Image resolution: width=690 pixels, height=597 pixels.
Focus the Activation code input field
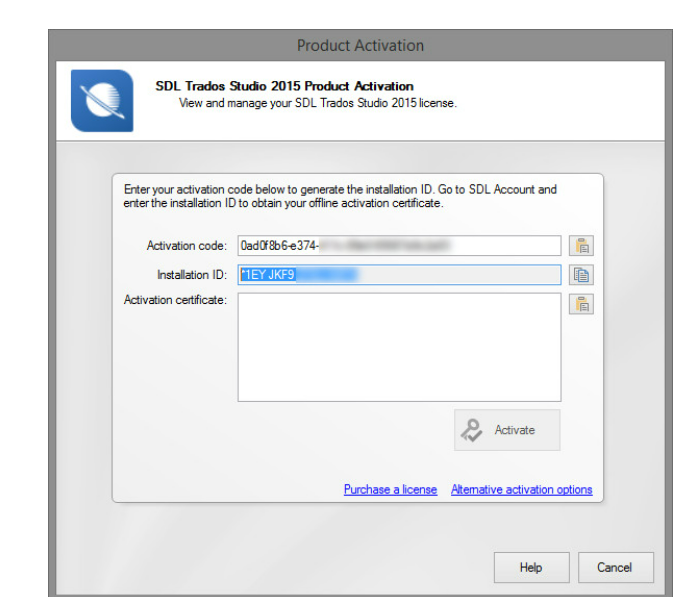click(399, 245)
